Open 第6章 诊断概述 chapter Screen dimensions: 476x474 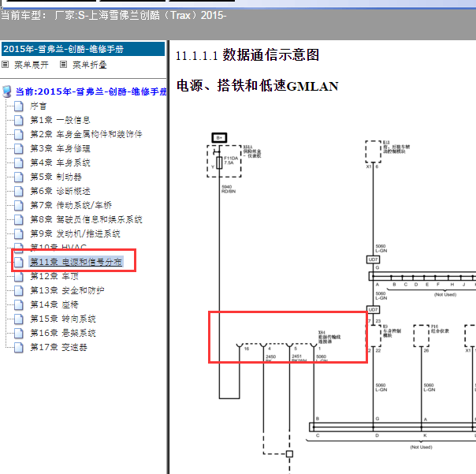click(x=60, y=191)
